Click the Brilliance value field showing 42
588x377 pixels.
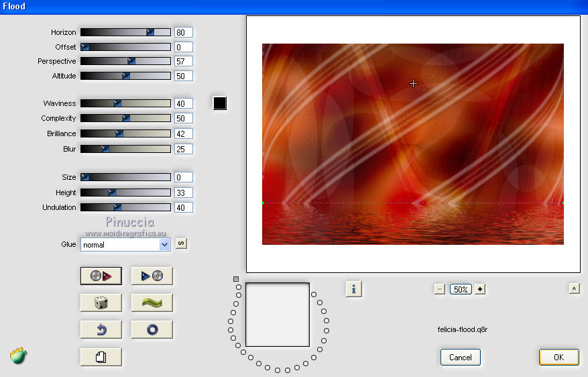[x=184, y=134]
